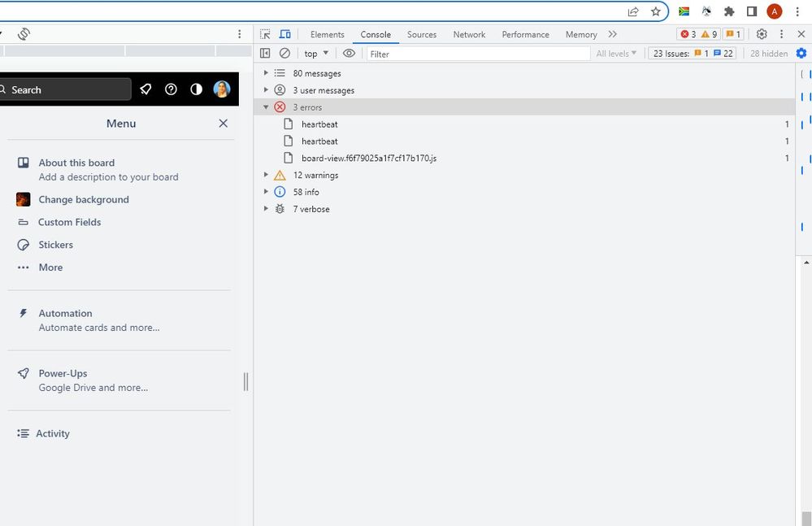The width and height of the screenshot is (812, 526).
Task: Click the rotate device icon
Action: tap(24, 34)
